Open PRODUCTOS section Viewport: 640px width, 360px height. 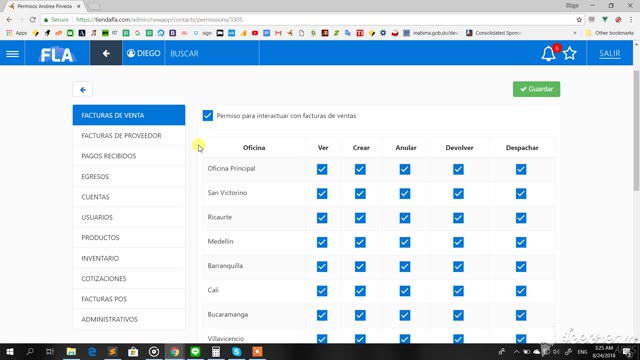[x=129, y=238]
